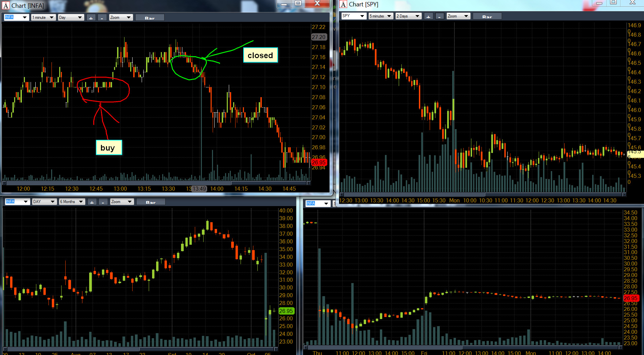Open the 'DAY' interval dropdown in the daily chart
The width and height of the screenshot is (644, 355).
pos(44,202)
